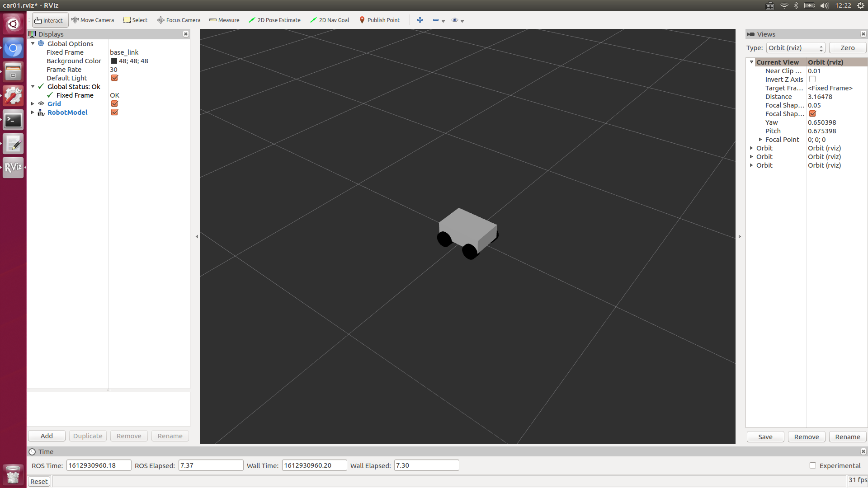This screenshot has height=488, width=868.
Task: Click the Background Color swatch
Action: [x=114, y=61]
